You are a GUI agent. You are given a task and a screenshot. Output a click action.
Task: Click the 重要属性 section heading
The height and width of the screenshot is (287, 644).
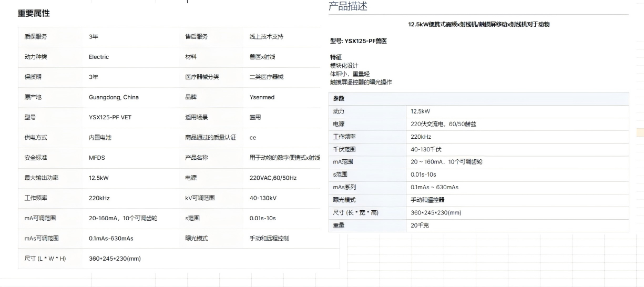[34, 13]
